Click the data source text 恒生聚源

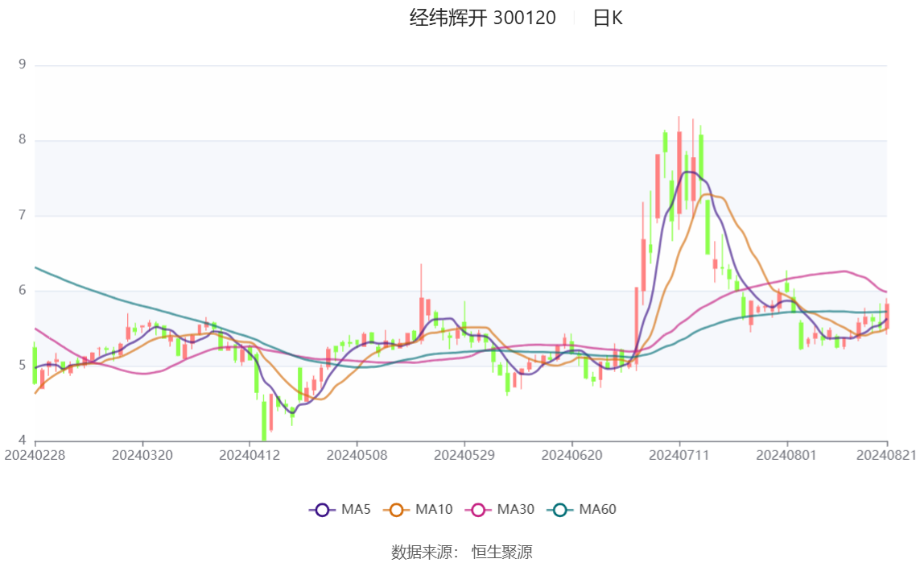pos(501,553)
